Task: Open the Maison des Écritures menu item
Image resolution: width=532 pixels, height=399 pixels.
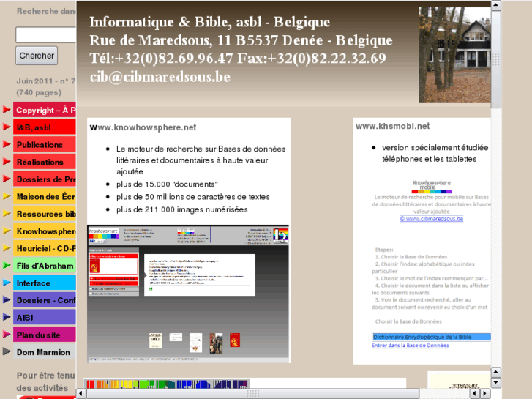Action: pos(45,197)
